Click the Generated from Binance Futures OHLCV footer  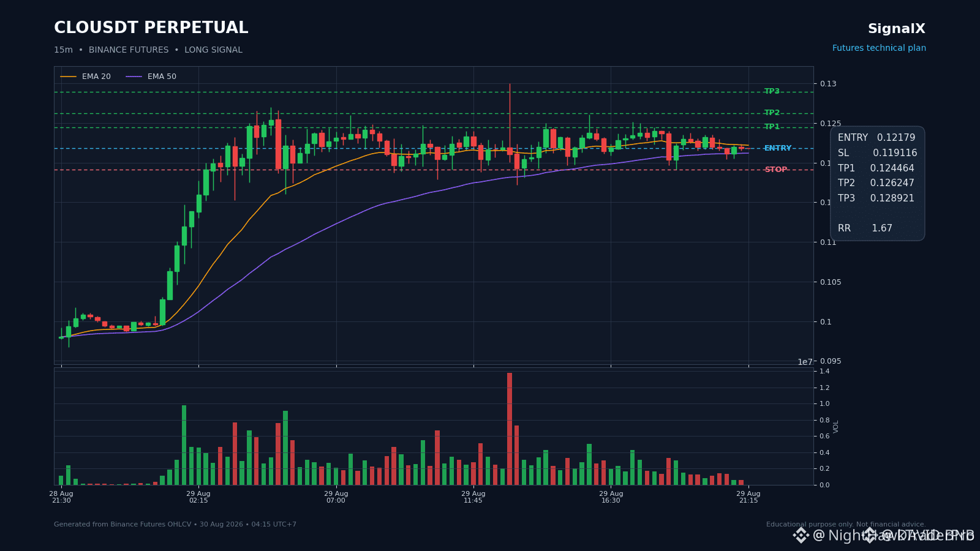[175, 525]
